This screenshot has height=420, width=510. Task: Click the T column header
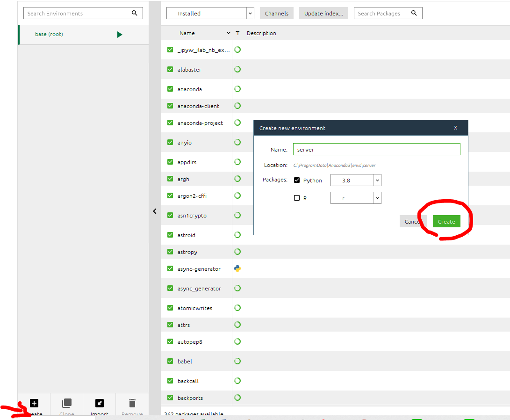tap(238, 33)
